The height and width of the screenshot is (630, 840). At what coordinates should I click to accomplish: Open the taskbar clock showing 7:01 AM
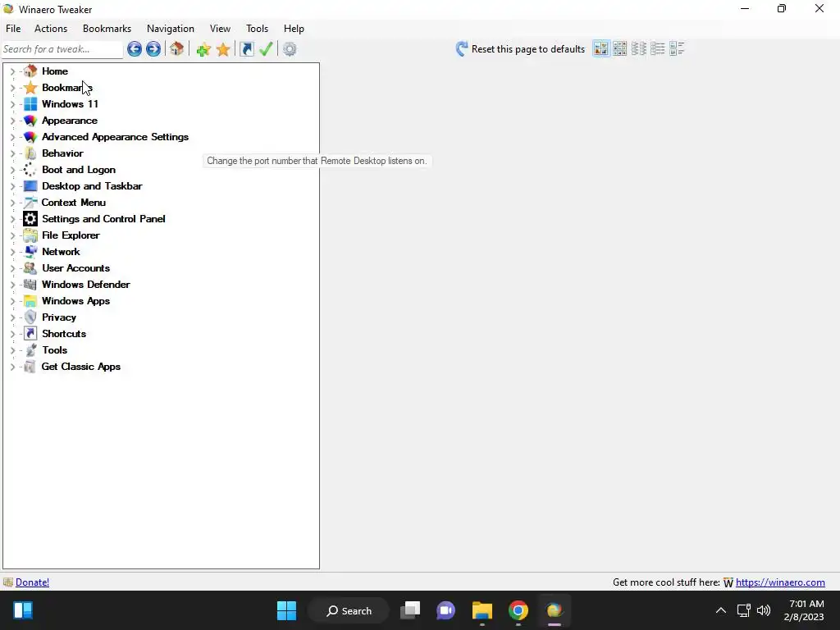pos(806,610)
